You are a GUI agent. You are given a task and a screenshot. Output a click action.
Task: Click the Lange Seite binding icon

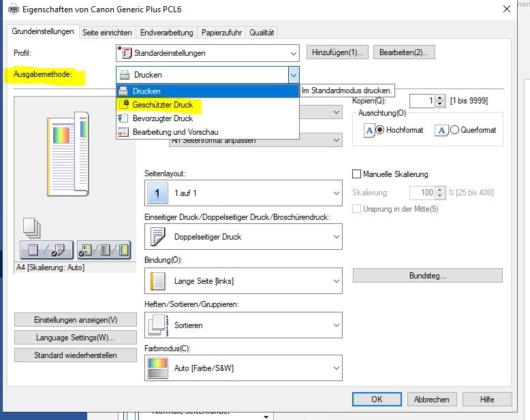tap(157, 281)
